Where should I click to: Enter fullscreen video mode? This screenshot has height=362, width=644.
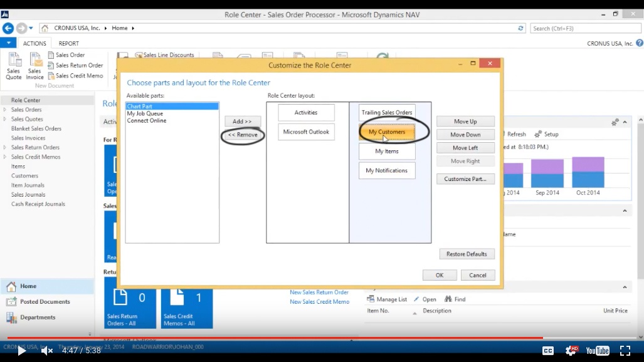pos(625,351)
